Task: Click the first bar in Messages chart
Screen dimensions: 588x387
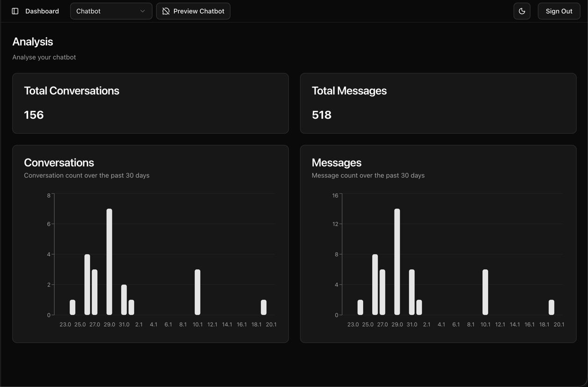Action: 360,308
